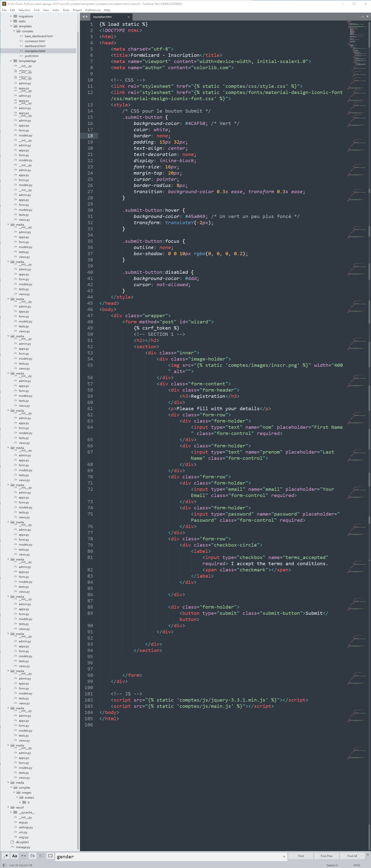Toggle highlight matches option

[50, 856]
